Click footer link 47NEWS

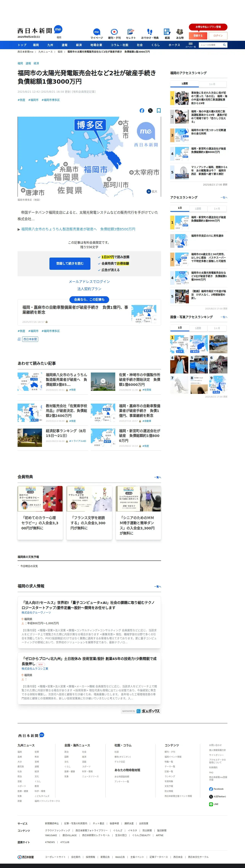click(x=50, y=842)
